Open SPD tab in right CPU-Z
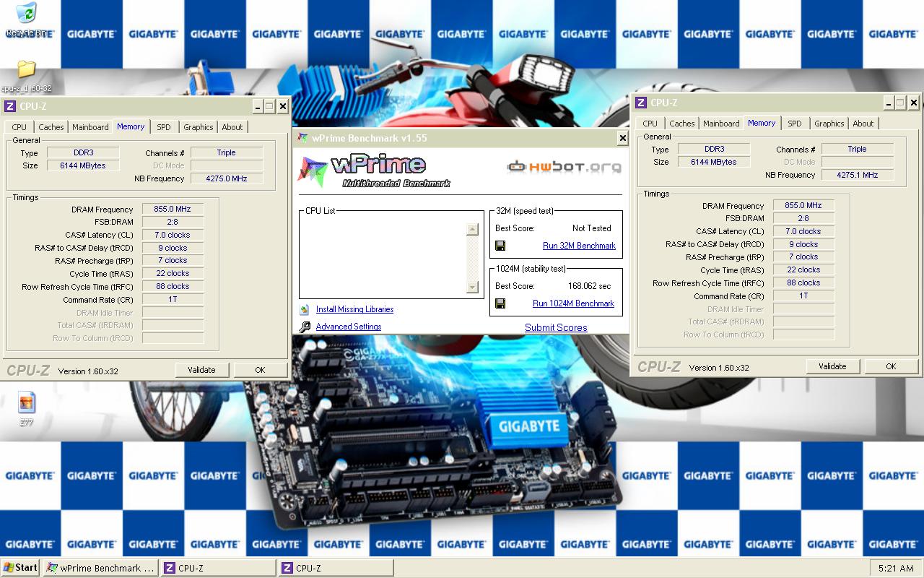The width and height of the screenshot is (924, 578). (x=795, y=124)
